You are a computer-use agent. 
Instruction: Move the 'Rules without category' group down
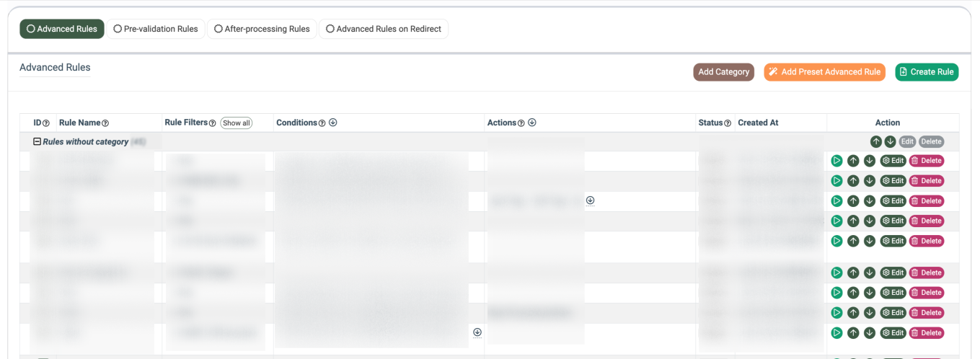[891, 142]
